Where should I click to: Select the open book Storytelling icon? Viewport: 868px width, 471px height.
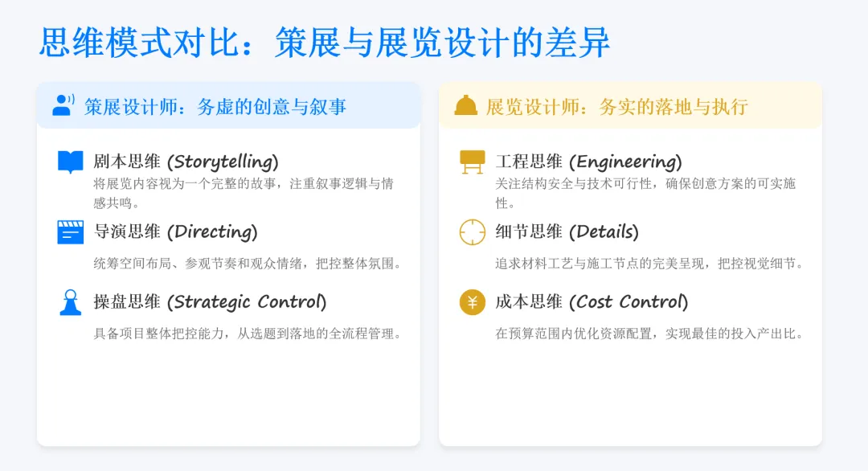click(70, 162)
